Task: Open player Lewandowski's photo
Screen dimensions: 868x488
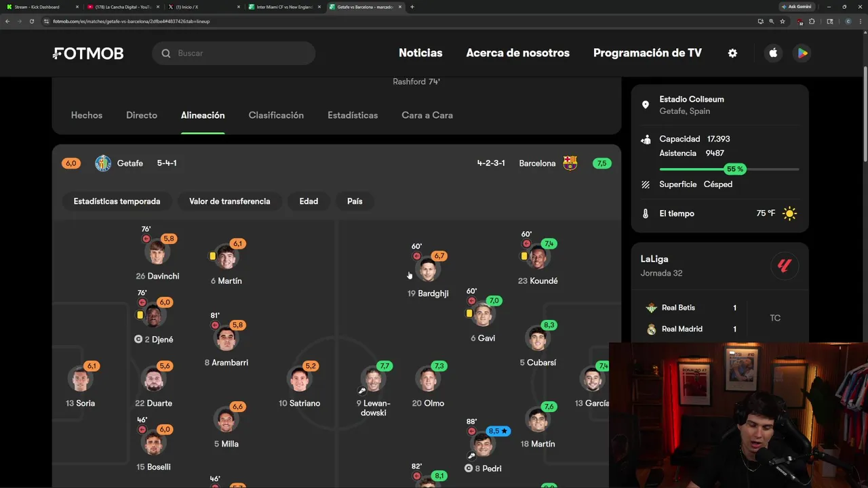Action: coord(373,380)
